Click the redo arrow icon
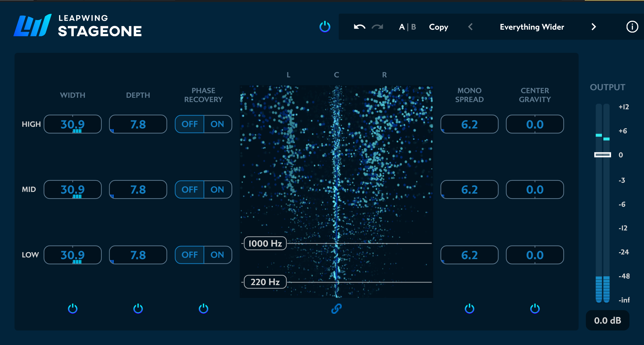 (x=377, y=27)
